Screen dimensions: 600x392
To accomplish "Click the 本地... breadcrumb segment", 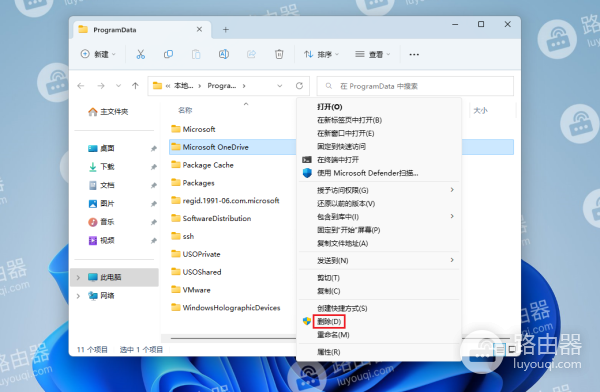I will [x=184, y=86].
